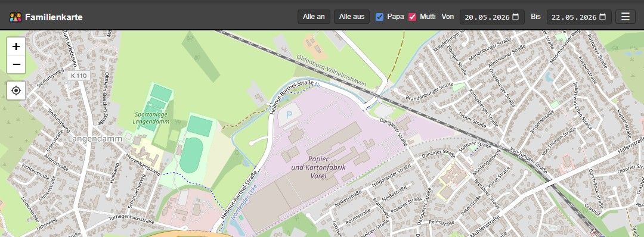Open calendar picker in Bis date field
This screenshot has height=237, width=644.
click(602, 17)
